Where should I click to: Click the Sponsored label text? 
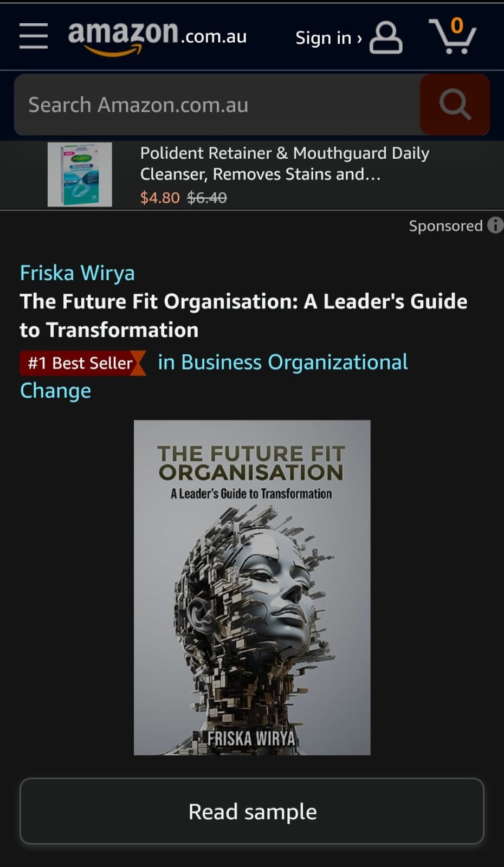445,225
